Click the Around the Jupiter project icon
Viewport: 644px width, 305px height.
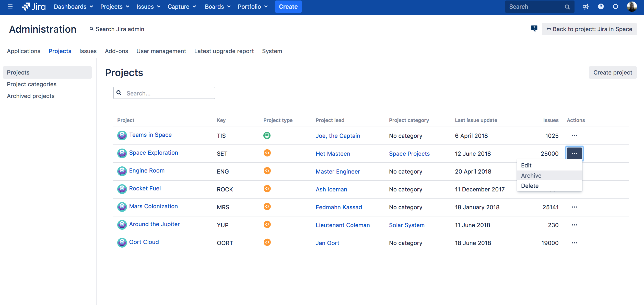coord(122,225)
